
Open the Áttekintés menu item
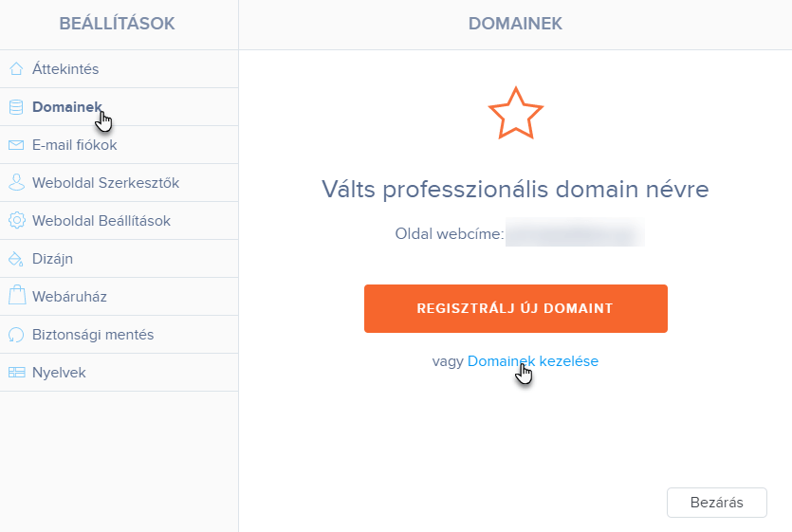pyautogui.click(x=120, y=68)
